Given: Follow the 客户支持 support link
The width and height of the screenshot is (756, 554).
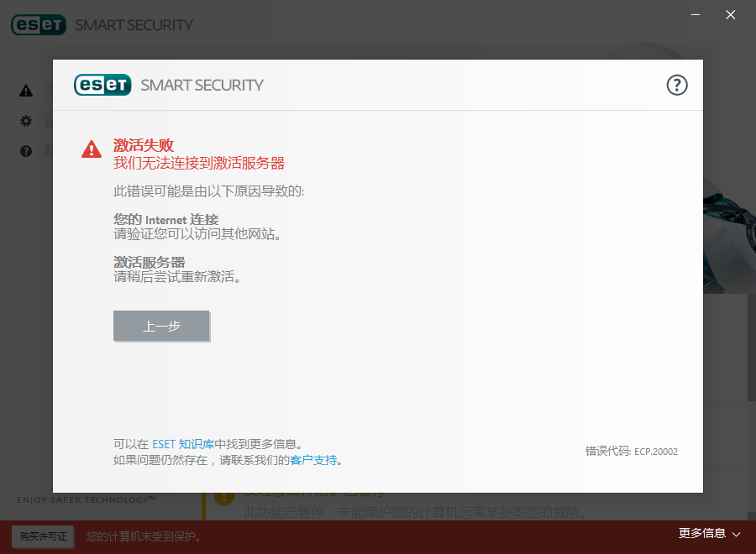Looking at the screenshot, I should tap(313, 460).
